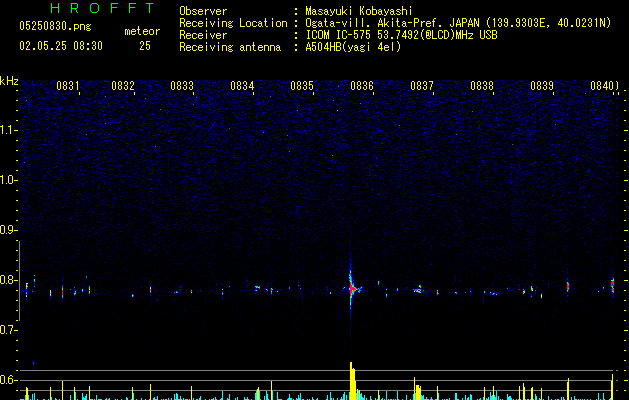Click the 0.8 kHz frequency label
This screenshot has height=400, width=629.
click(x=8, y=280)
